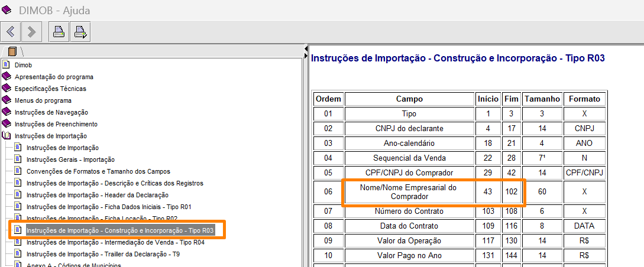This screenshot has height=267, width=644.
Task: Click the page icon beside Construção e Incorporação R03
Action: pos(18,230)
